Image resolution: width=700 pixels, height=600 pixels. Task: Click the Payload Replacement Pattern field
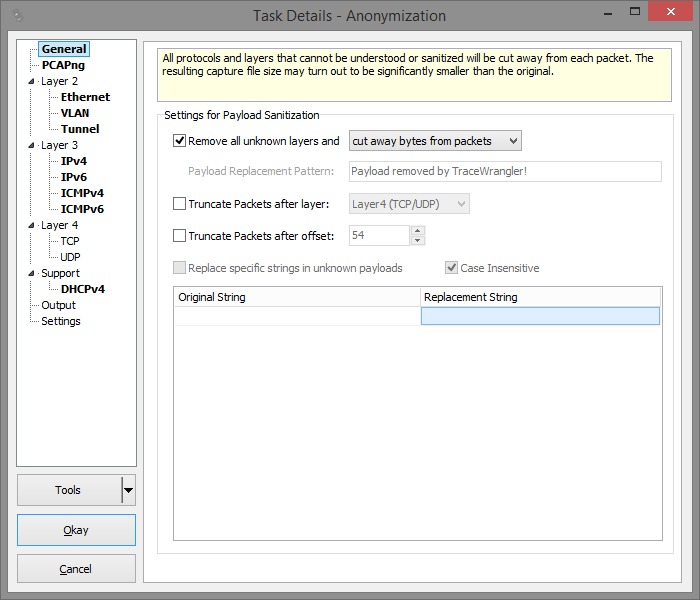point(505,171)
